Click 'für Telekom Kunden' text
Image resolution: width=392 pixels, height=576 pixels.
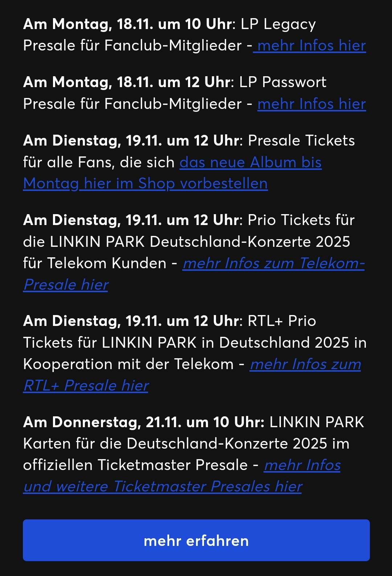tap(95, 263)
